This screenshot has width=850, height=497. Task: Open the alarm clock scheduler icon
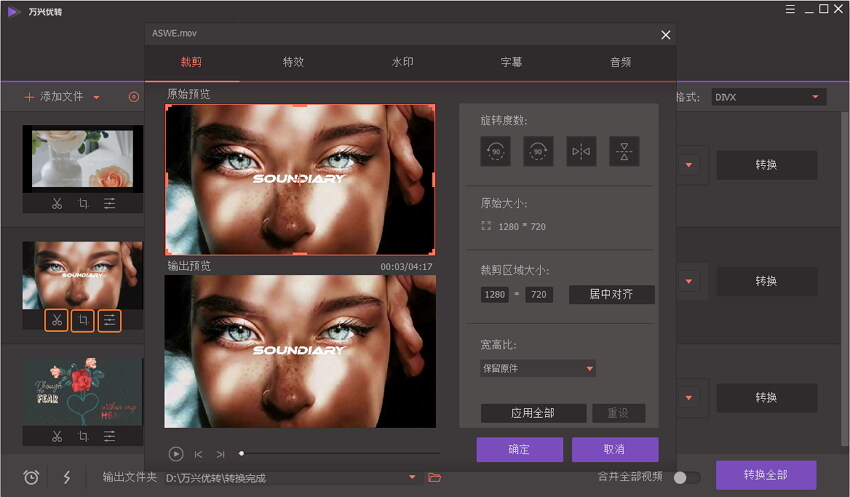click(x=31, y=477)
